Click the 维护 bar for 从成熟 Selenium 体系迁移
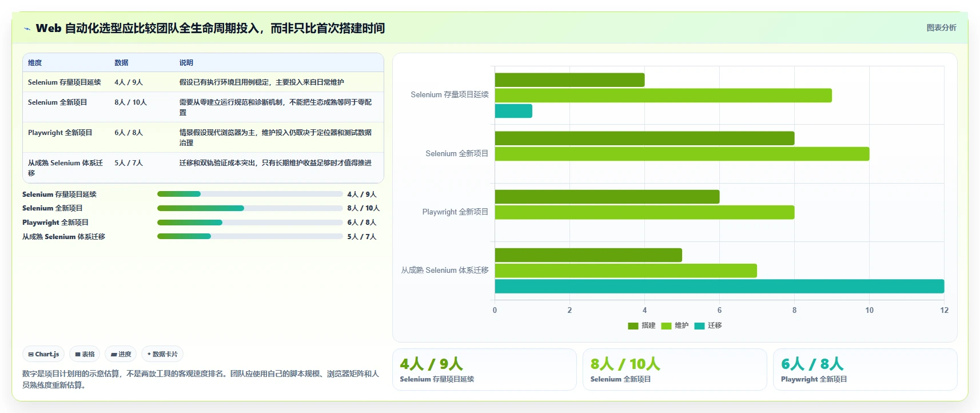 tap(626, 271)
